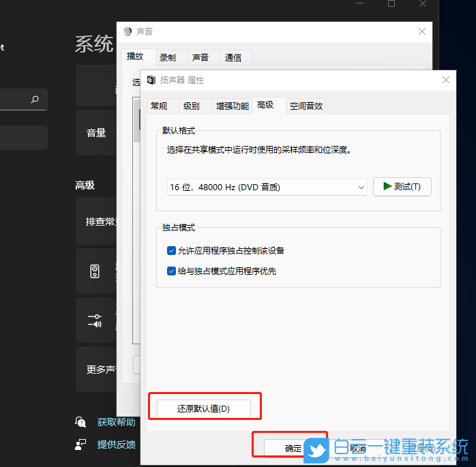Close the 声音 dialog window
The width and height of the screenshot is (476, 467).
421,31
